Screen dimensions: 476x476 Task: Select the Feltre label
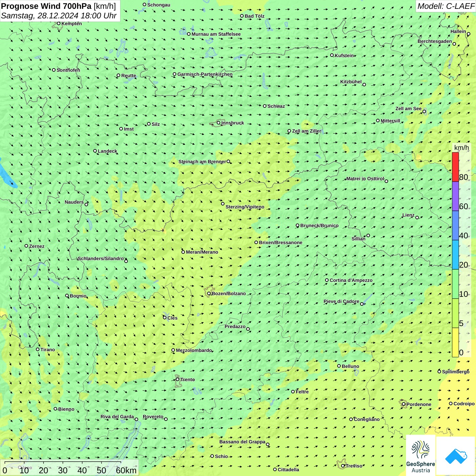coord(302,392)
